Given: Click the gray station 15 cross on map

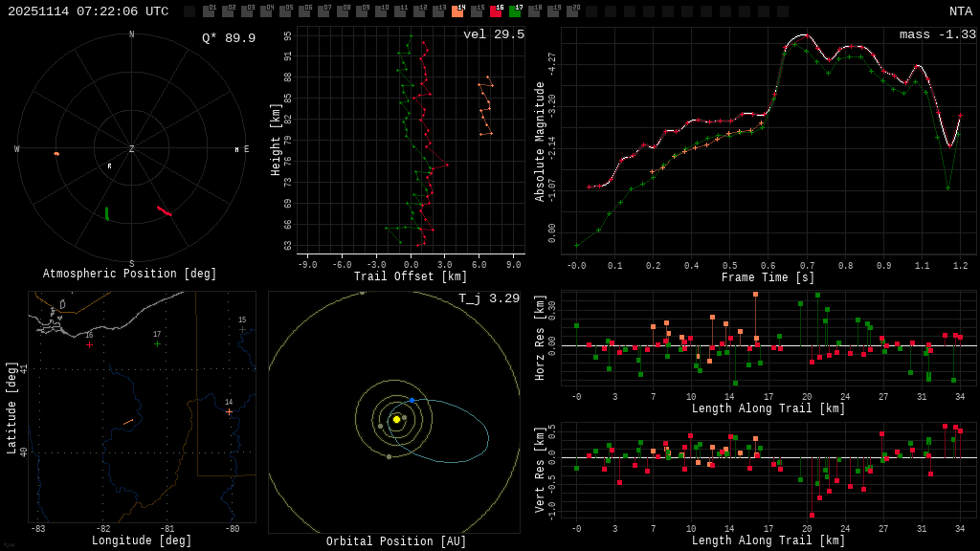Looking at the screenshot, I should (x=242, y=329).
